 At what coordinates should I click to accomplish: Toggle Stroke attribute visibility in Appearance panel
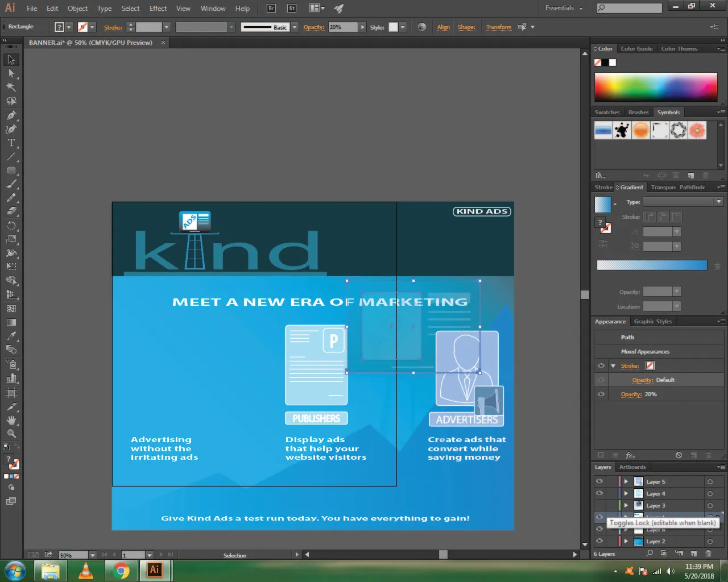point(601,365)
